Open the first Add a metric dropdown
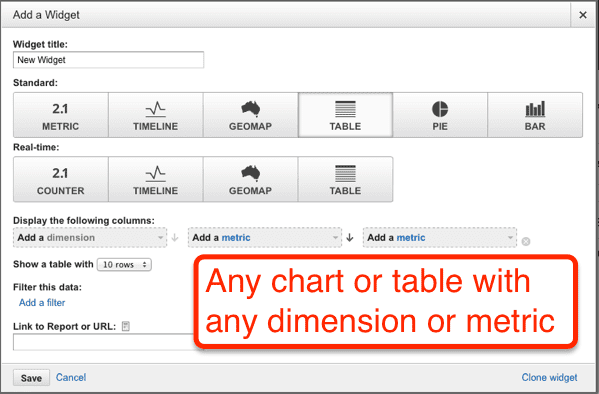Viewport: 599px width, 394px height. click(265, 238)
